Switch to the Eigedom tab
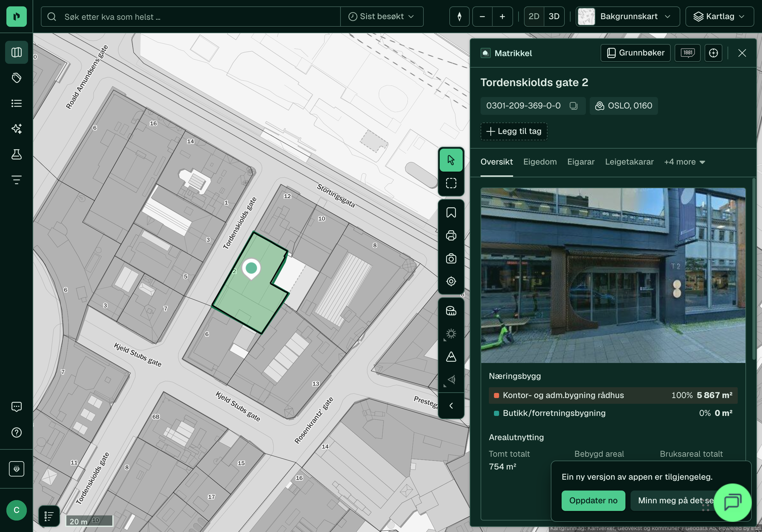The height and width of the screenshot is (532, 762). pyautogui.click(x=540, y=162)
